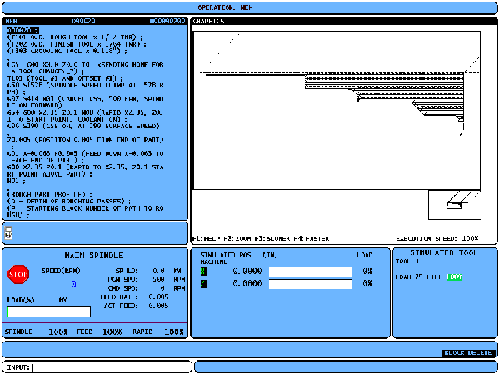Screen dimensions: 500x375
Task: Click the GRAPHICS pane title bar
Action: coord(344,21)
